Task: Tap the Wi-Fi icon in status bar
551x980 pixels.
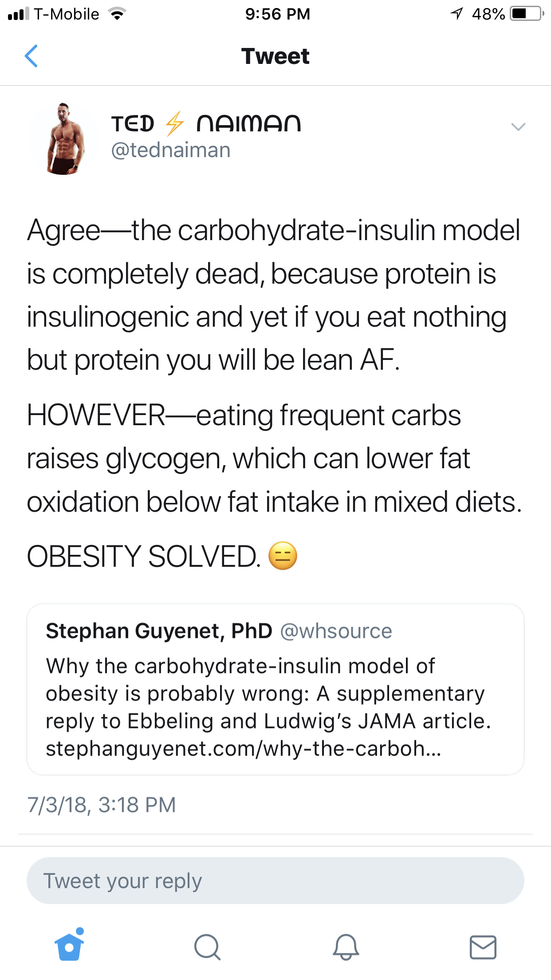Action: tap(118, 14)
